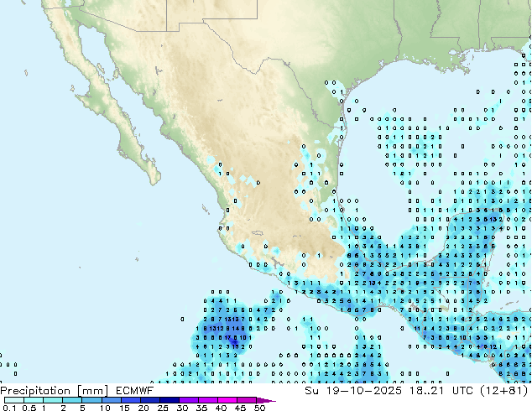The width and height of the screenshot is (532, 411).
Task: Click the "[mm]" unit label
Action: (92, 391)
